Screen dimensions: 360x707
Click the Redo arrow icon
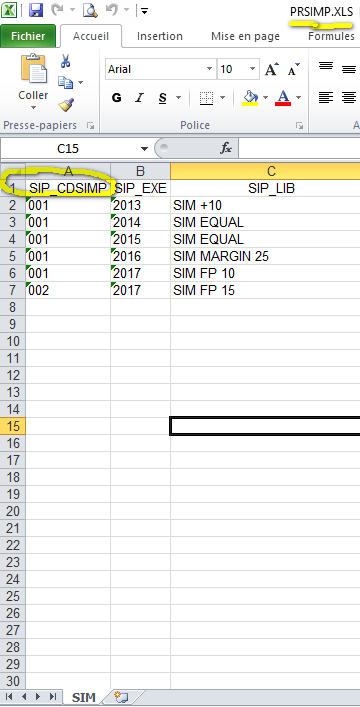(x=57, y=10)
